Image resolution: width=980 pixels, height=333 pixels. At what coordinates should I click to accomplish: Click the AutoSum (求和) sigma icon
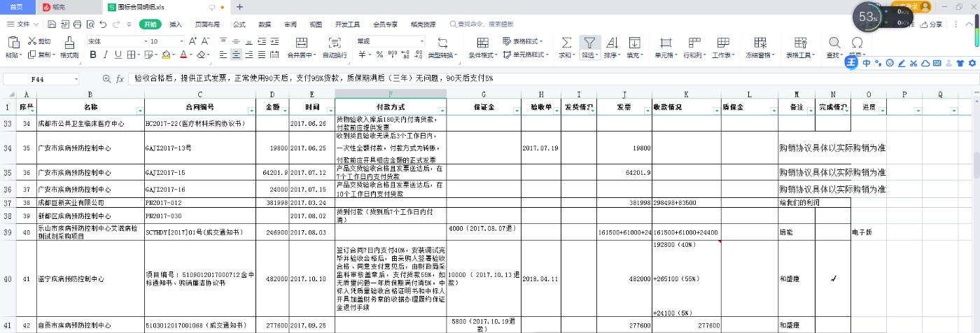pos(566,43)
